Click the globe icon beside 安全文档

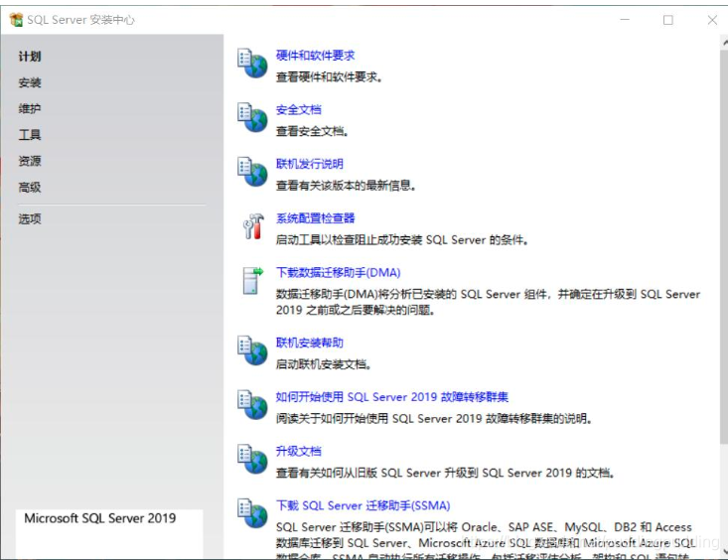coord(252,117)
